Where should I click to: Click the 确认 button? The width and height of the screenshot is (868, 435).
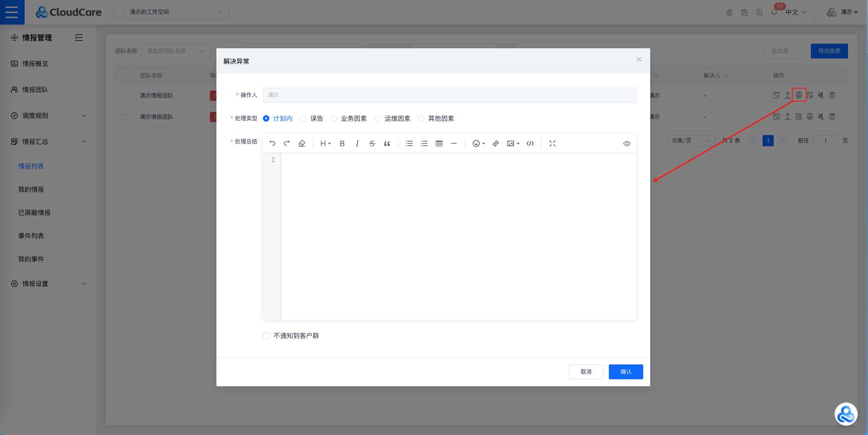click(626, 372)
